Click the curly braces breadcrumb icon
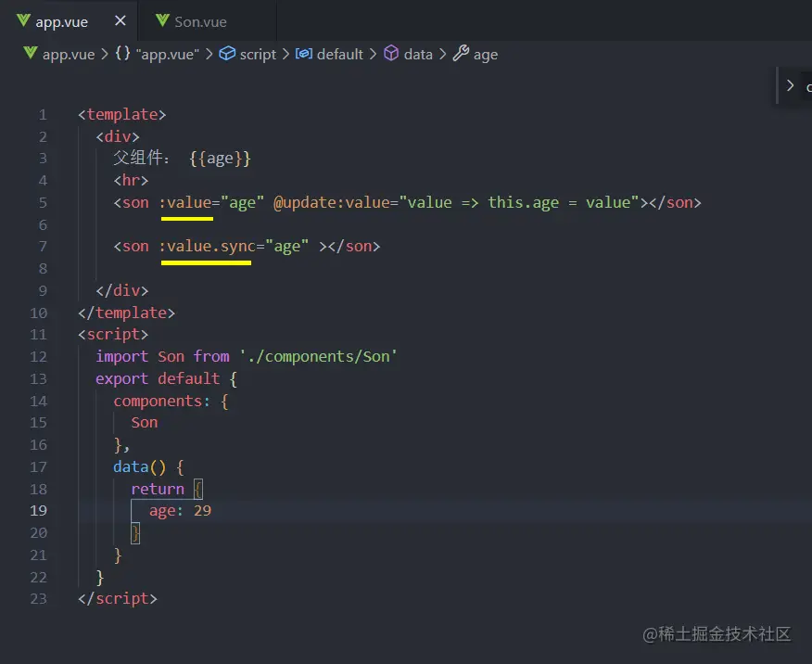Screen dimensions: 812x664 pyautogui.click(x=122, y=54)
